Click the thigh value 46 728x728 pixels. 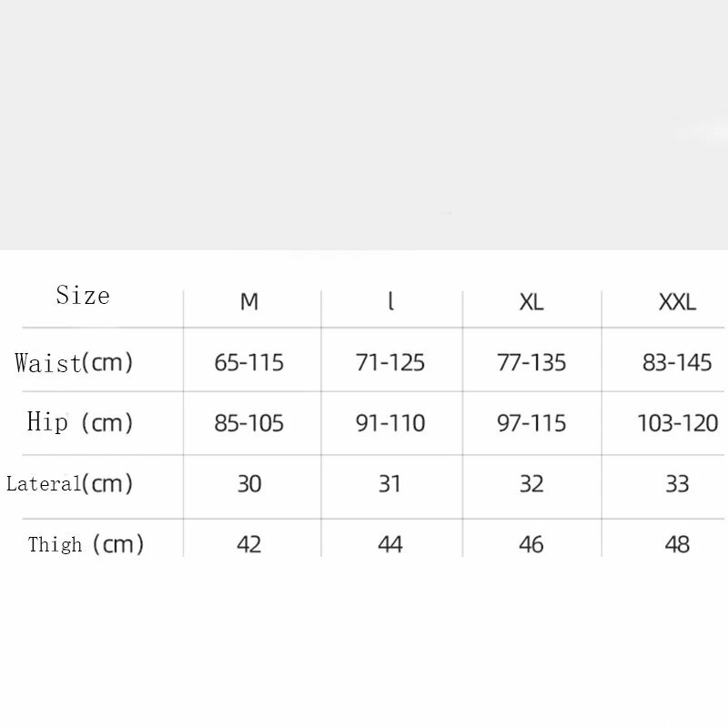click(x=531, y=544)
